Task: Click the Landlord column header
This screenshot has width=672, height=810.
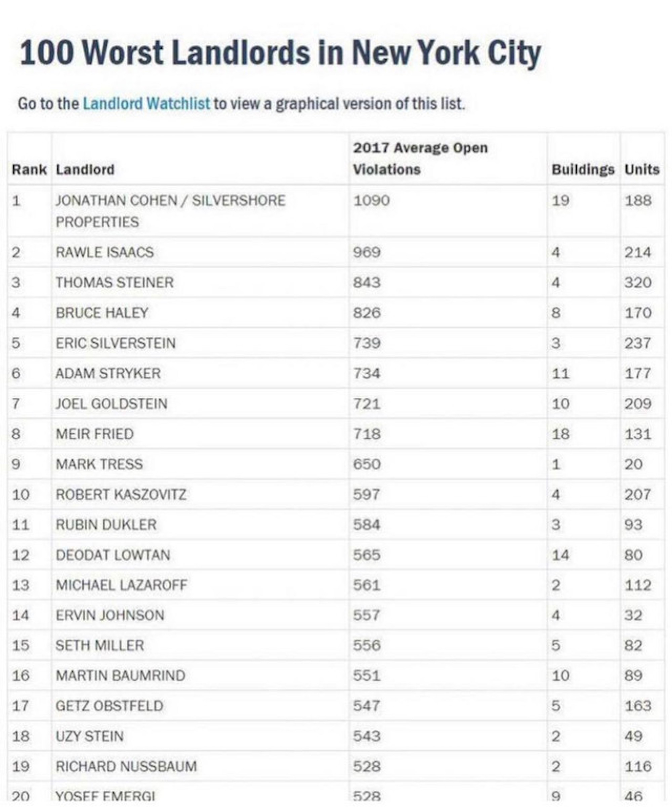Action: coord(85,170)
